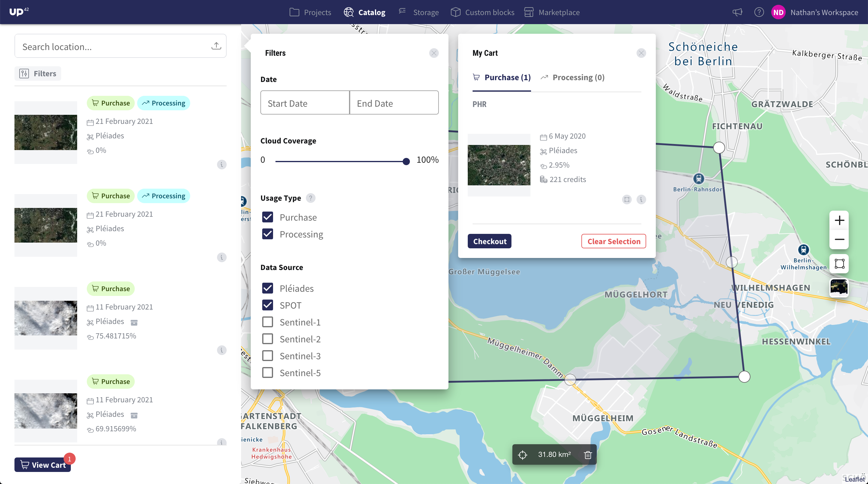Open the Start Date picker field
This screenshot has width=868, height=484.
pyautogui.click(x=305, y=103)
